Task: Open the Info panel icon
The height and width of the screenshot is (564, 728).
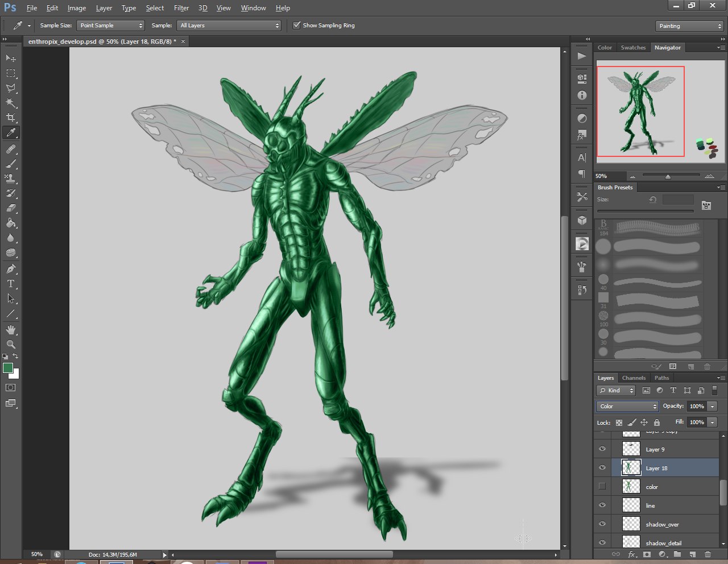Action: 582,95
